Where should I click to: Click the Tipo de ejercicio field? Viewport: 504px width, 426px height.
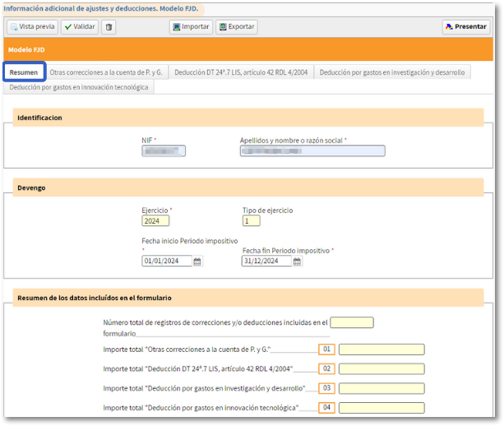[x=251, y=220]
